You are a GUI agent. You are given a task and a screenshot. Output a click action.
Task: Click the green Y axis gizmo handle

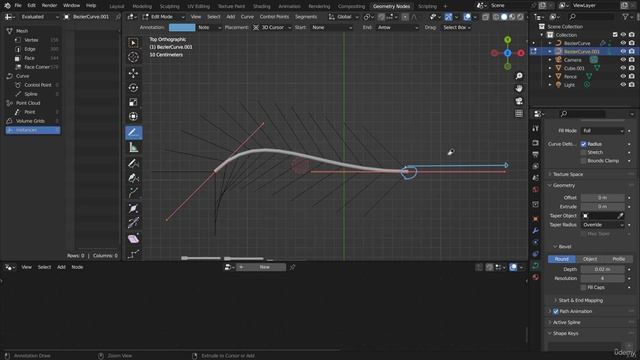pos(507,40)
